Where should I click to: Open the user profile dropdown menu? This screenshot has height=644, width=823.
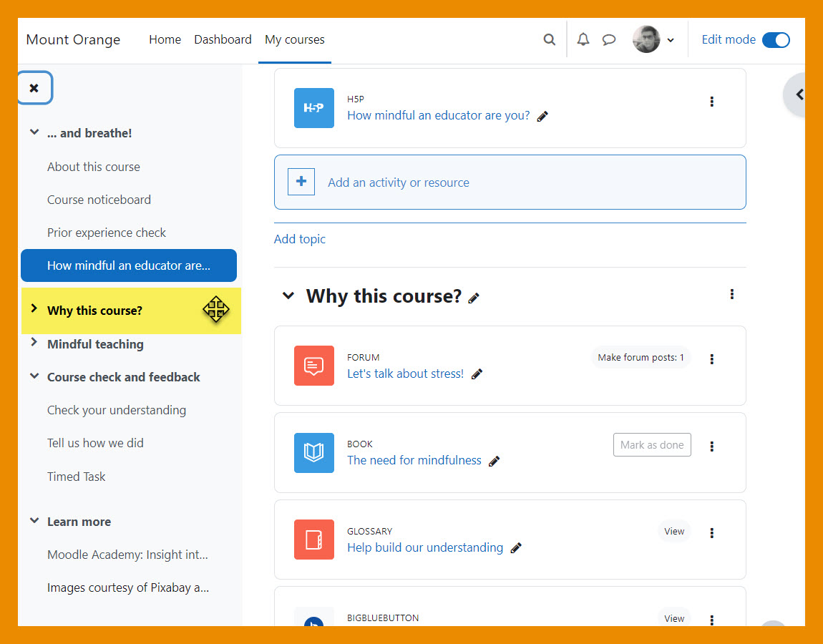point(653,40)
